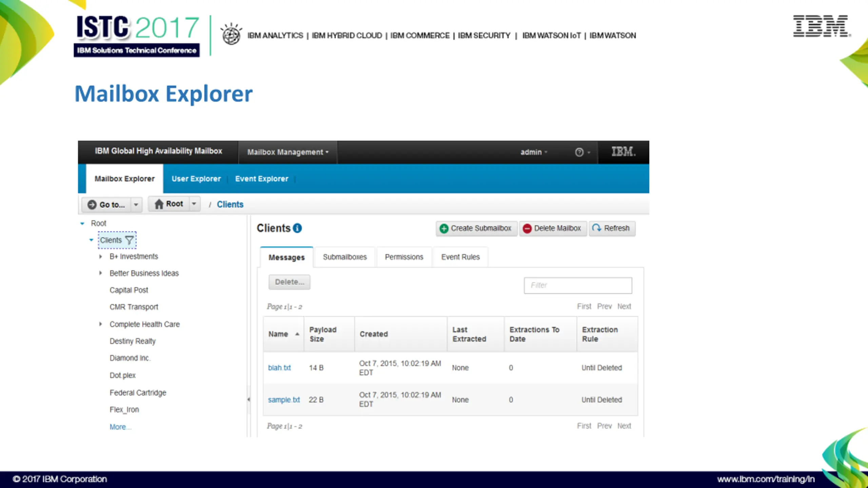Image resolution: width=868 pixels, height=488 pixels.
Task: Select CMR Transport in the tree
Action: point(134,307)
